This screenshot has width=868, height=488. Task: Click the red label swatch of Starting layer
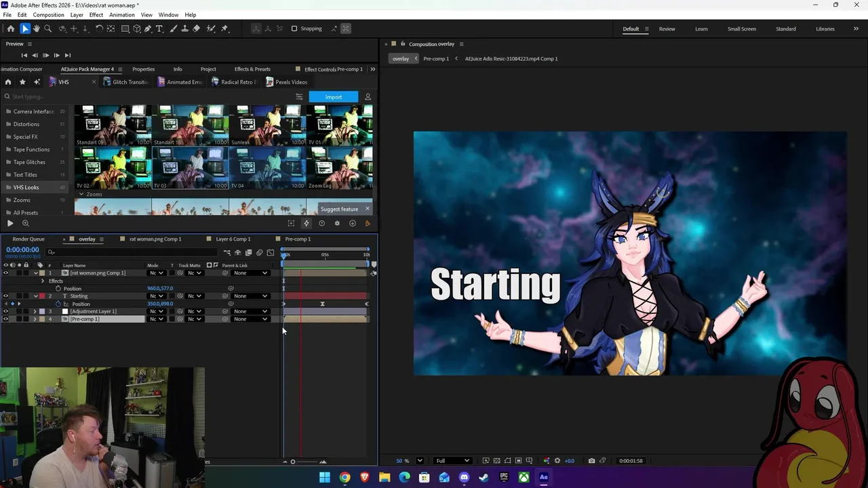tap(42, 296)
